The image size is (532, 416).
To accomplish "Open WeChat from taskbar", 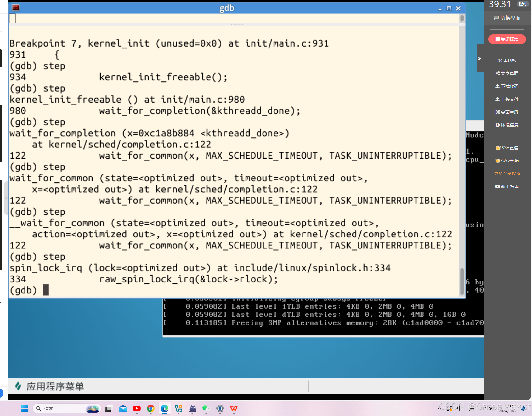I will (206, 408).
